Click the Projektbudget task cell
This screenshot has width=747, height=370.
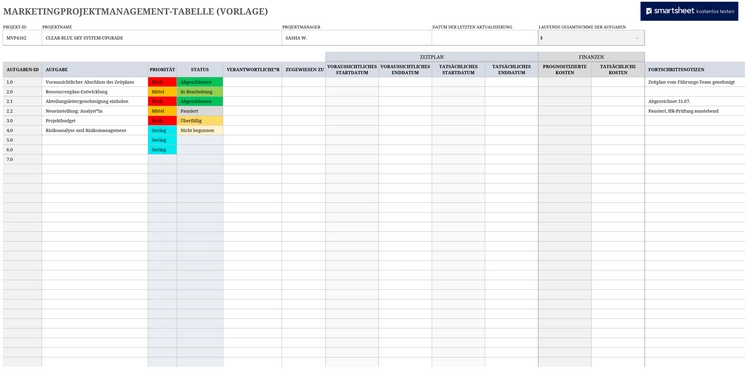95,120
